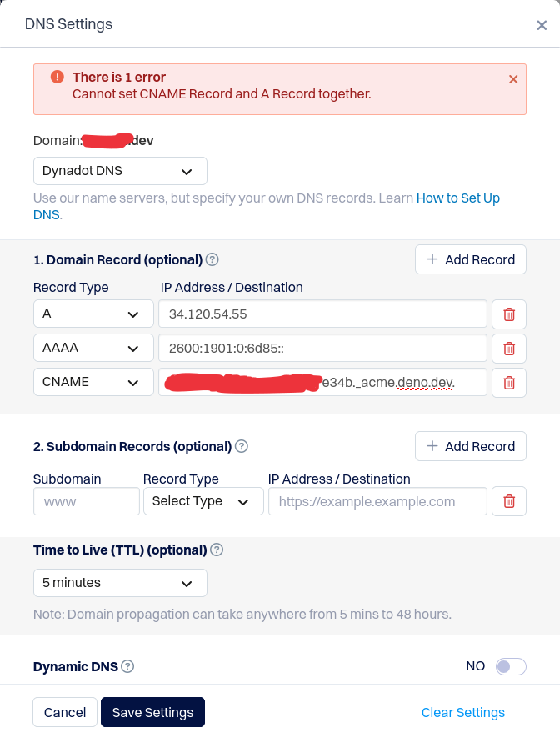Open help icon next to Dynamic DNS

pos(127,666)
